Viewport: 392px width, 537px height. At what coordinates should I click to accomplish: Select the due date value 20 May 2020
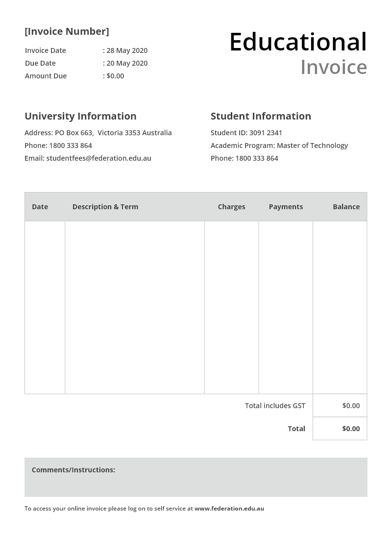tap(126, 63)
